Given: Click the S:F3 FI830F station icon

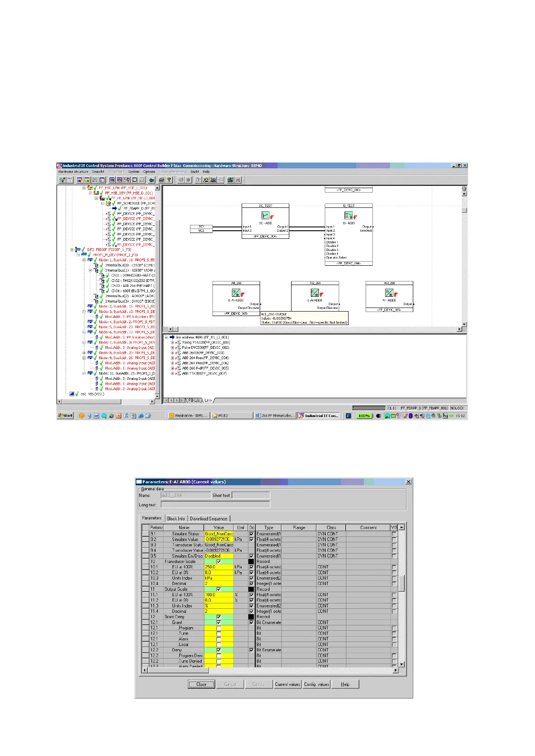Looking at the screenshot, I should [77, 250].
